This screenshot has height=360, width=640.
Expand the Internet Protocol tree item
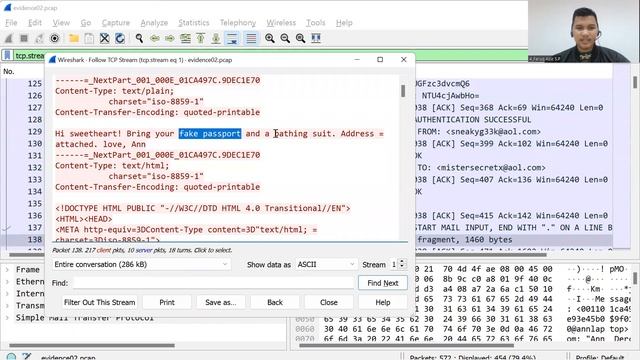pos(7,293)
